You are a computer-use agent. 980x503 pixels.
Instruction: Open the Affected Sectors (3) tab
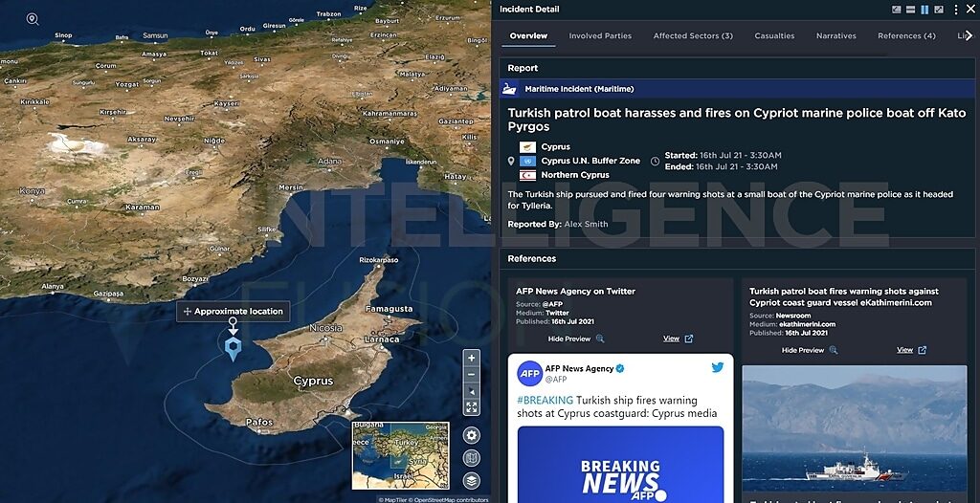pyautogui.click(x=693, y=36)
